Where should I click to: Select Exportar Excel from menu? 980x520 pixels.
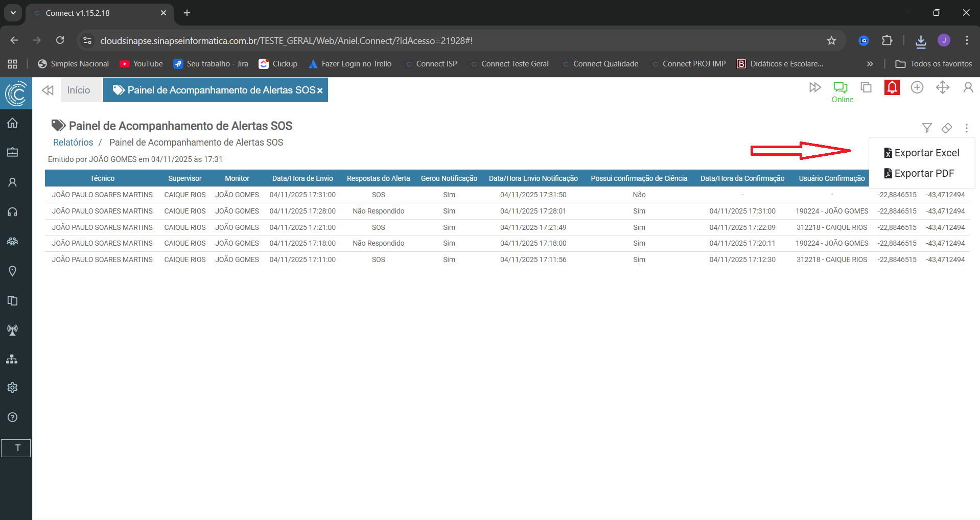(x=922, y=153)
